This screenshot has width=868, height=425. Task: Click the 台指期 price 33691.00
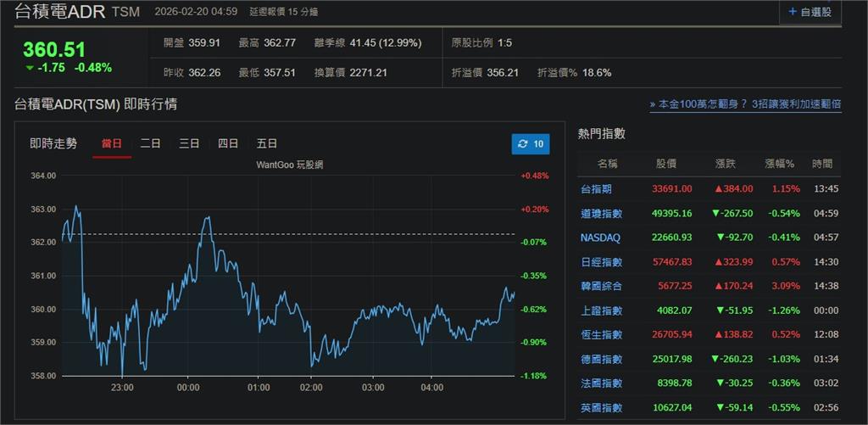tap(672, 189)
